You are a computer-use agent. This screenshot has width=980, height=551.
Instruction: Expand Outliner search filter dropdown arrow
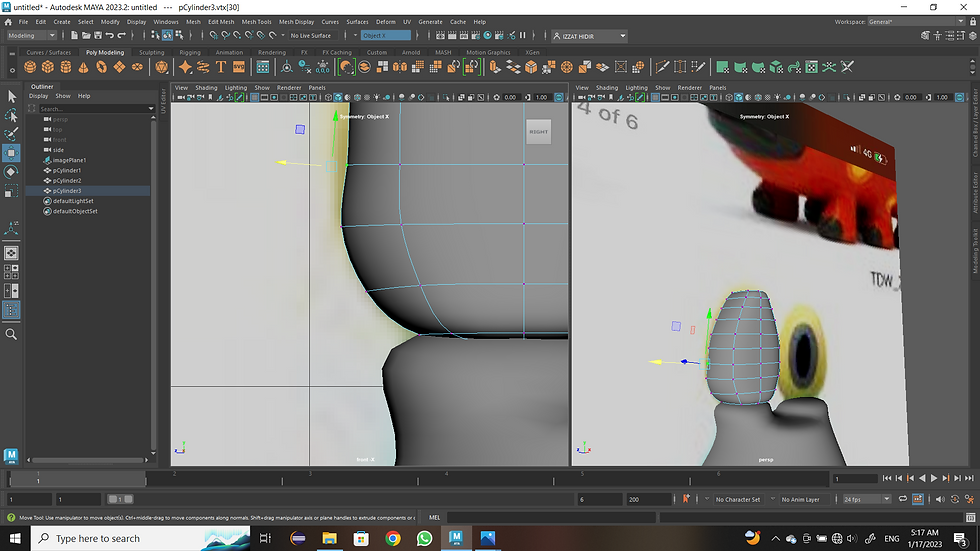pyautogui.click(x=151, y=109)
